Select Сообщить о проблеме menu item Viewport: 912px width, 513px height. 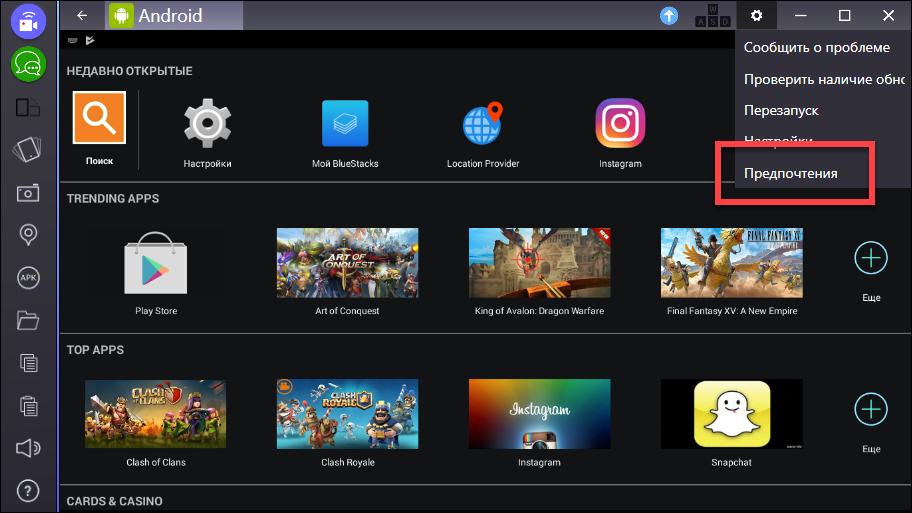pyautogui.click(x=817, y=48)
